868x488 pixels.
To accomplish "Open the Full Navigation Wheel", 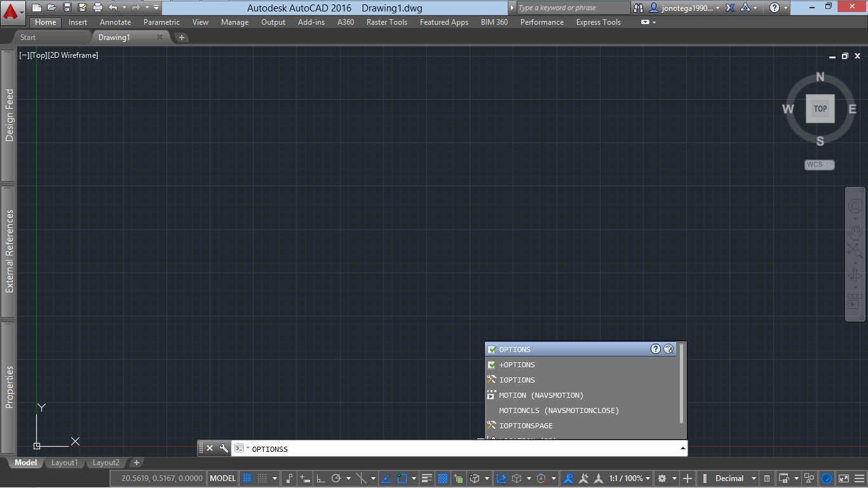I will [x=855, y=206].
